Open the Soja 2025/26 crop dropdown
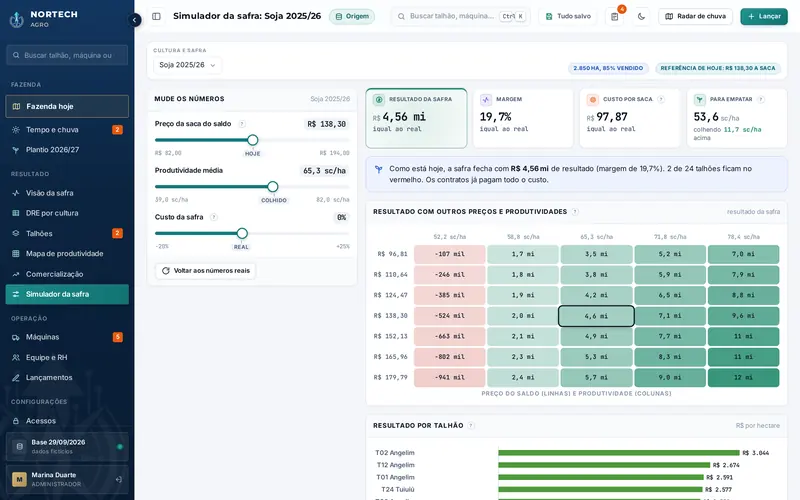 pos(187,65)
